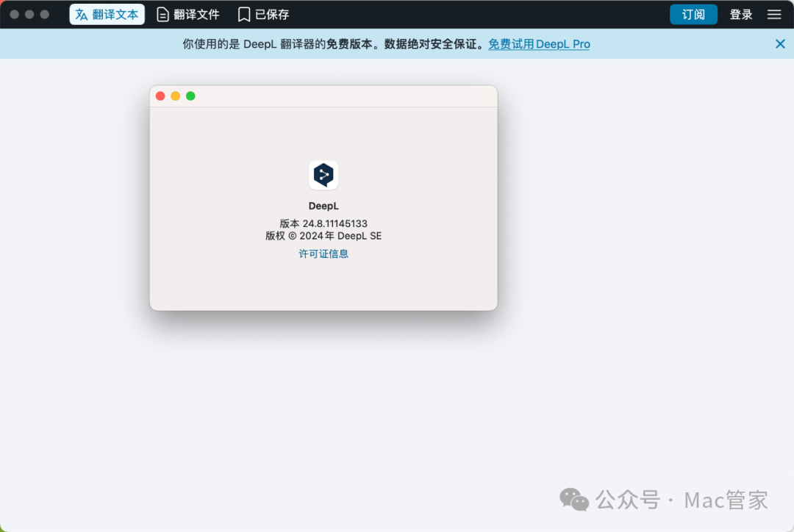Open the 翻译文件 tab
This screenshot has width=794, height=532.
[x=188, y=15]
